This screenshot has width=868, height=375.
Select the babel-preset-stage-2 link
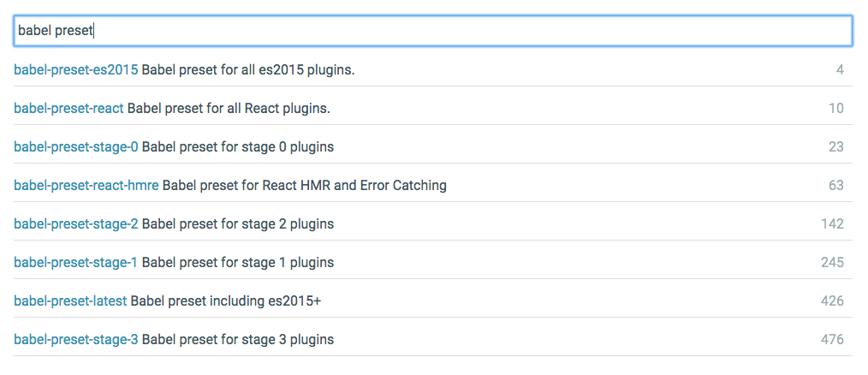click(x=76, y=223)
